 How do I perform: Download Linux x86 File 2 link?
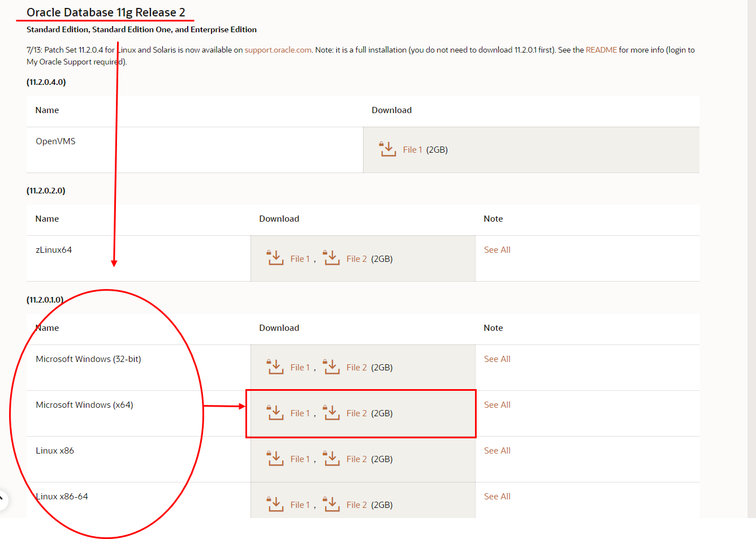point(356,459)
